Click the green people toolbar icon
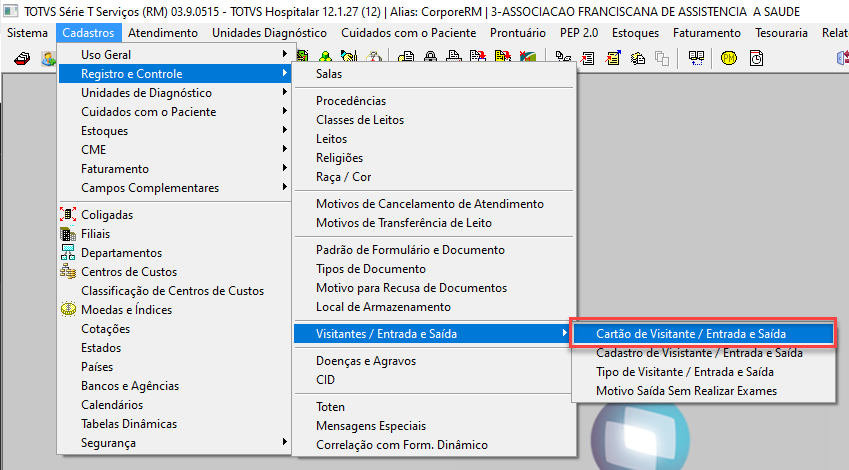This screenshot has height=470, width=849. pos(325,56)
